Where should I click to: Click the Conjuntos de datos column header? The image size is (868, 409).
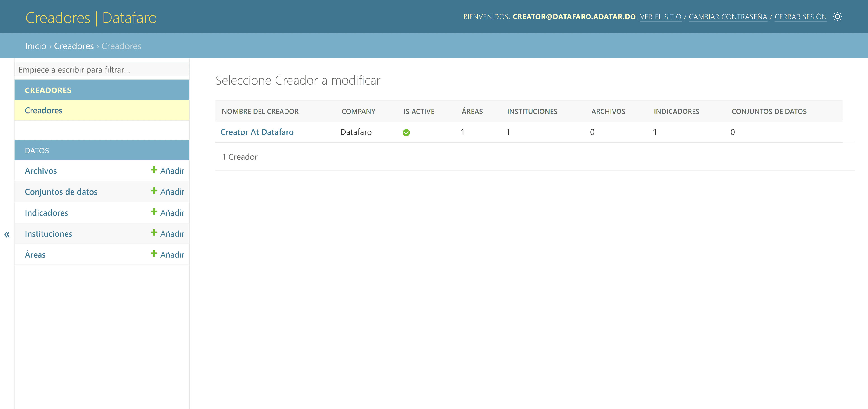tap(769, 112)
